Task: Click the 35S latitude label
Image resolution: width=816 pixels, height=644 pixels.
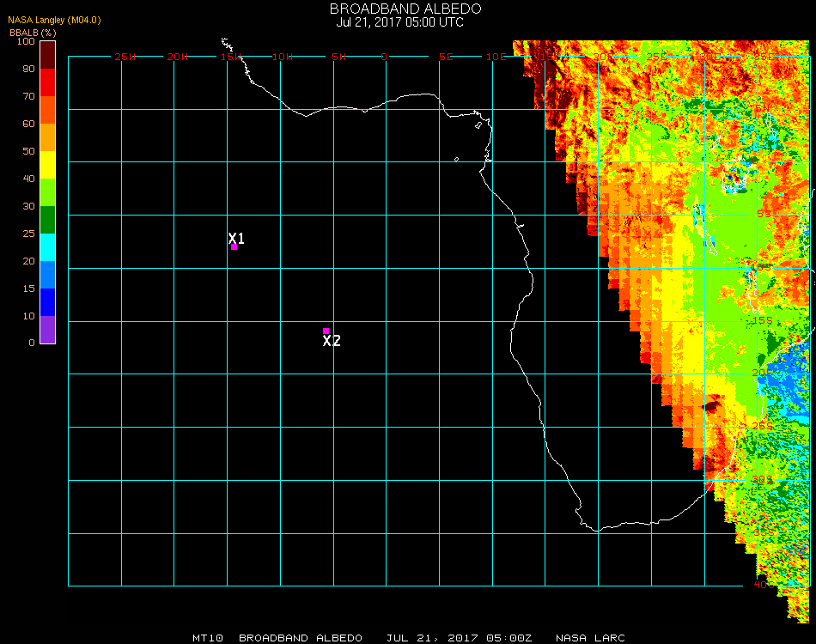Action: coord(764,532)
